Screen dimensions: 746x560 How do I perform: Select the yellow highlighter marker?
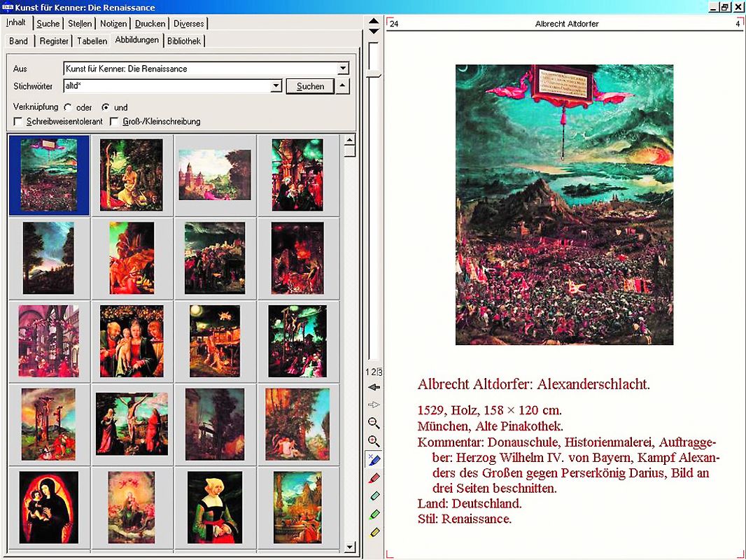coord(374,531)
